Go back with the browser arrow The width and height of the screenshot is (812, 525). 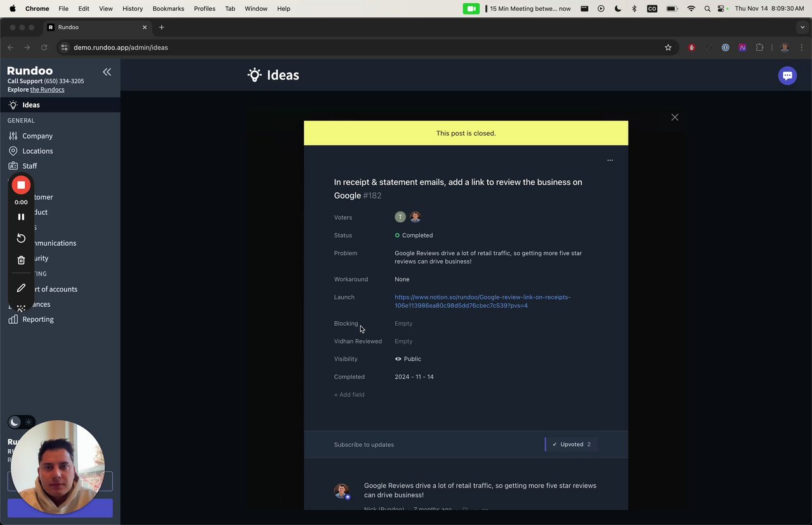pos(10,48)
